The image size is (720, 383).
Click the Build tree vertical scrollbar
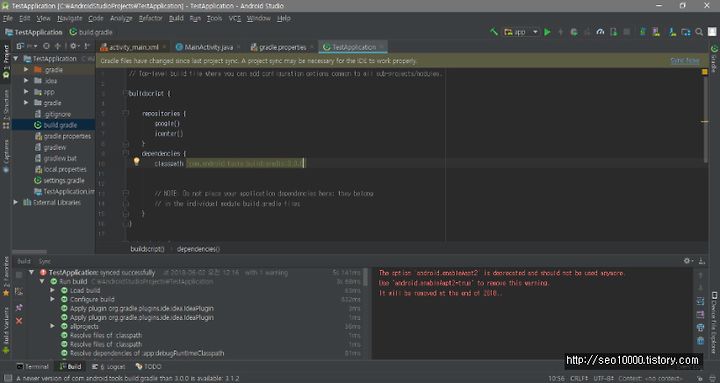pos(366,277)
